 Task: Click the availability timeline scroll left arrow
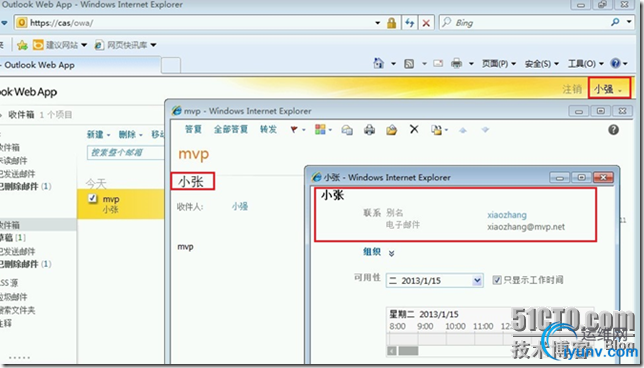point(392,350)
